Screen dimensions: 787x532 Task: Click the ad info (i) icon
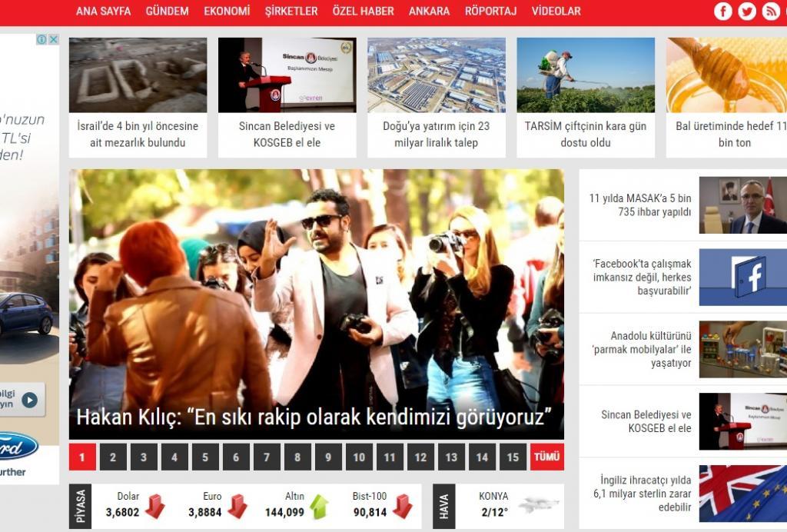[x=42, y=39]
